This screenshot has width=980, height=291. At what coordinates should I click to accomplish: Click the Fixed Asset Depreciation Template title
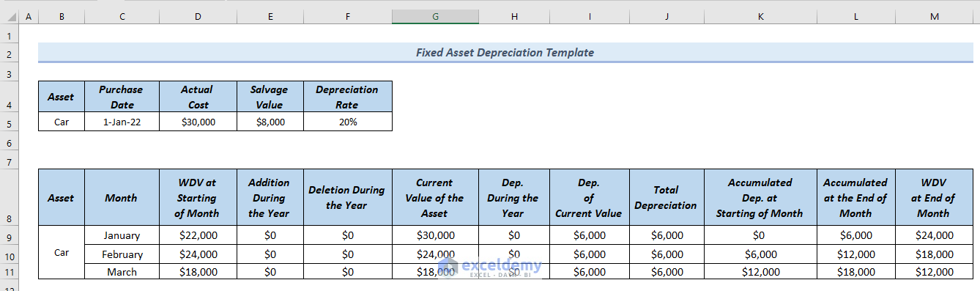505,53
